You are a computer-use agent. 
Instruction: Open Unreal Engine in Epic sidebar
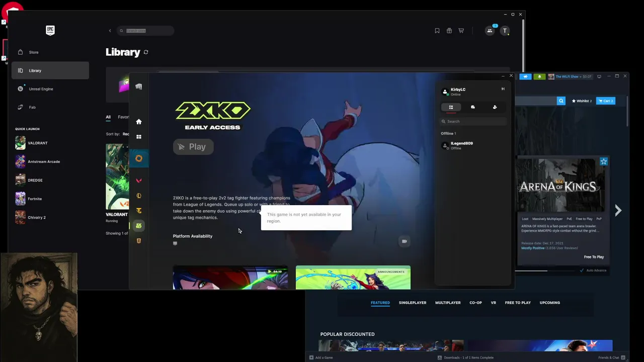50,89
